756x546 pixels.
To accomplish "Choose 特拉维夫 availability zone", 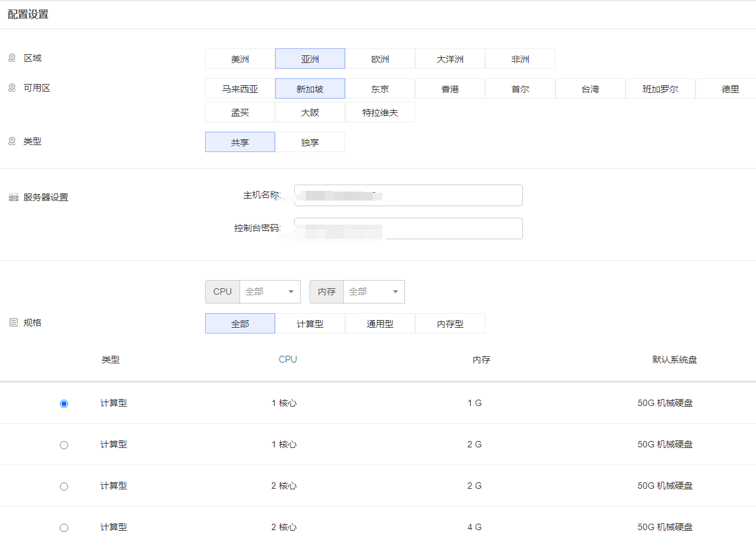I will click(x=380, y=113).
